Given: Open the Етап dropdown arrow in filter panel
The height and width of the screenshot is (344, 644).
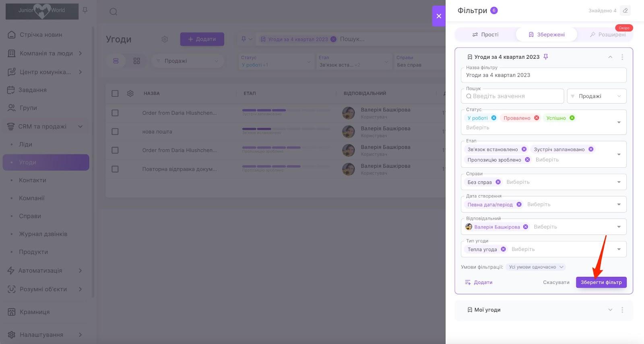Looking at the screenshot, I should [619, 154].
